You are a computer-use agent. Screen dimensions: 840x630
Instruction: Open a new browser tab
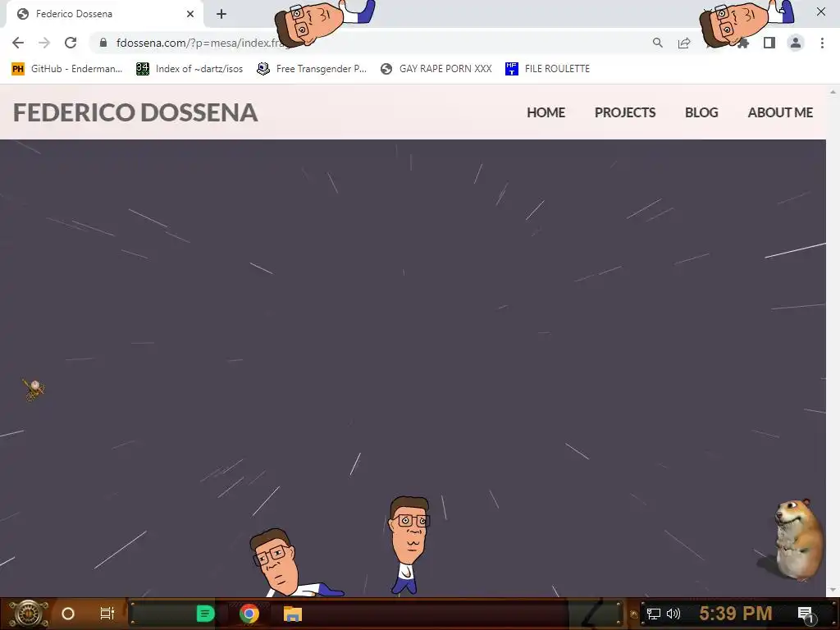coord(221,14)
